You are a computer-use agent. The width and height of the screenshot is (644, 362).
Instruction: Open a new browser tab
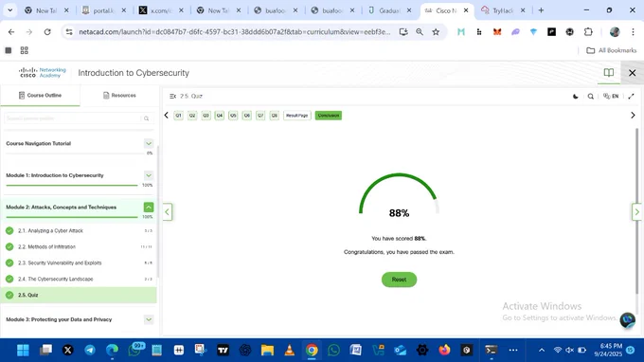[541, 10]
